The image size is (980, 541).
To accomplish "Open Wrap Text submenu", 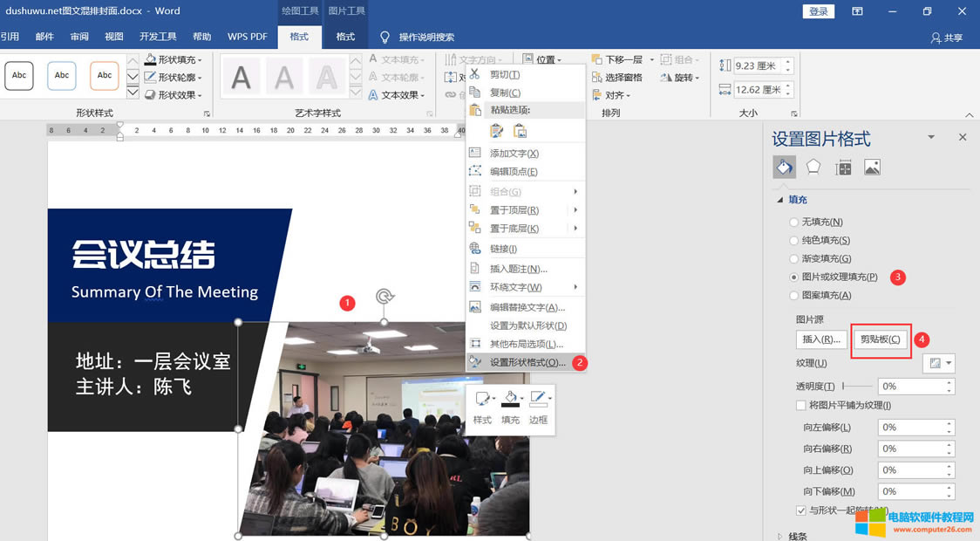I will pyautogui.click(x=527, y=287).
